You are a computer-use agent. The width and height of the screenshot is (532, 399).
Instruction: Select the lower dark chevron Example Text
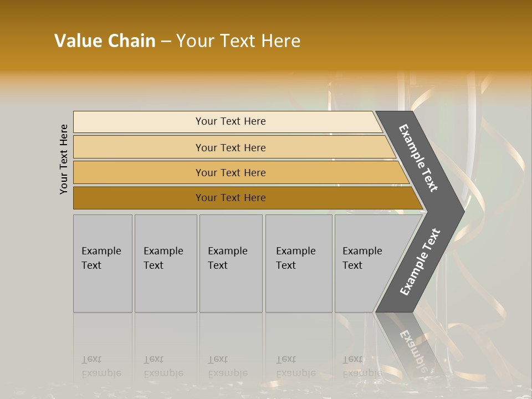click(x=420, y=262)
